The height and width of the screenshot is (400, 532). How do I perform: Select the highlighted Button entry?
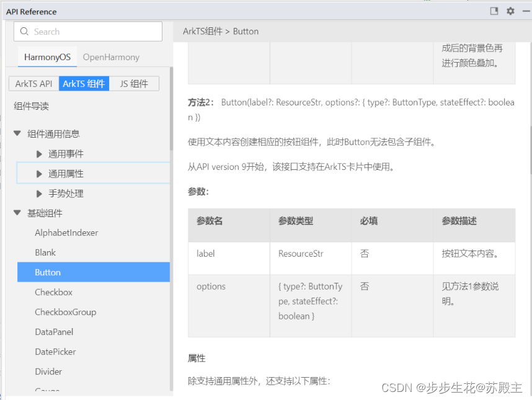[93, 272]
